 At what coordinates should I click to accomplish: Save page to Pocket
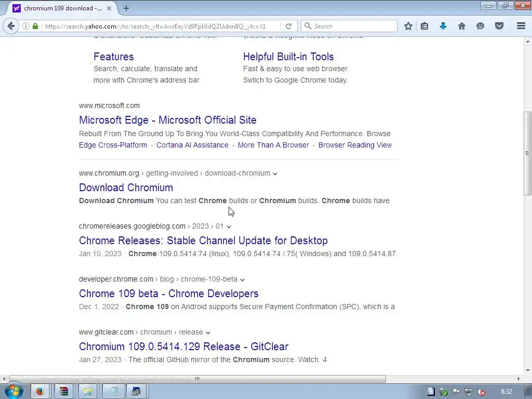(499, 26)
